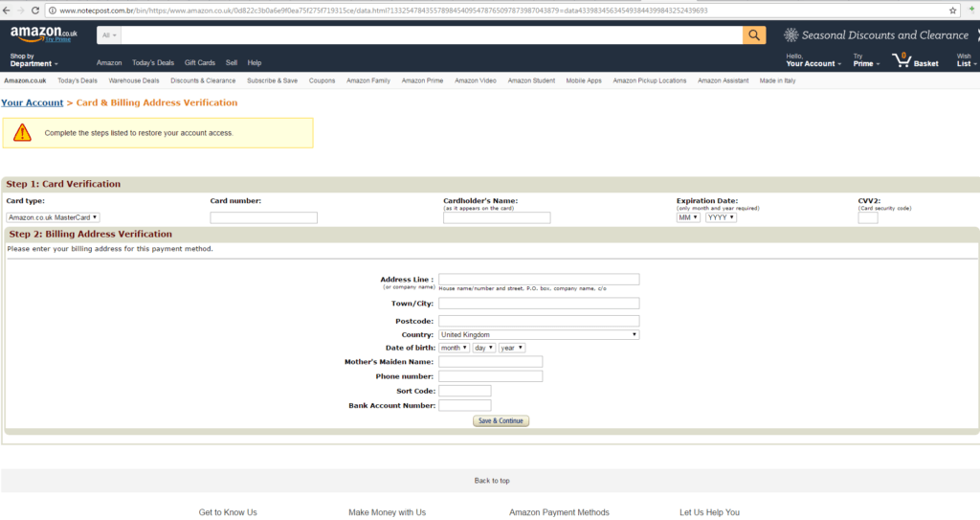Image resolution: width=980 pixels, height=520 pixels.
Task: Open the Card type dropdown
Action: pyautogui.click(x=53, y=217)
